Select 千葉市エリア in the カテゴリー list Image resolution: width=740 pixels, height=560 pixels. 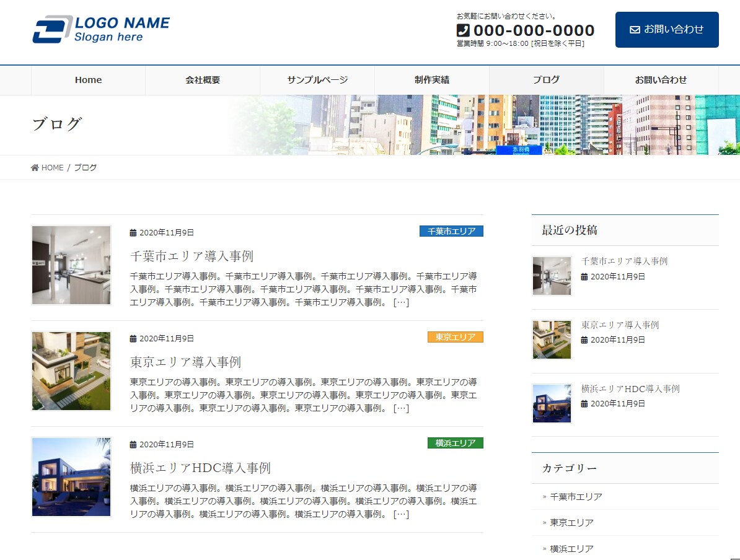coord(576,497)
